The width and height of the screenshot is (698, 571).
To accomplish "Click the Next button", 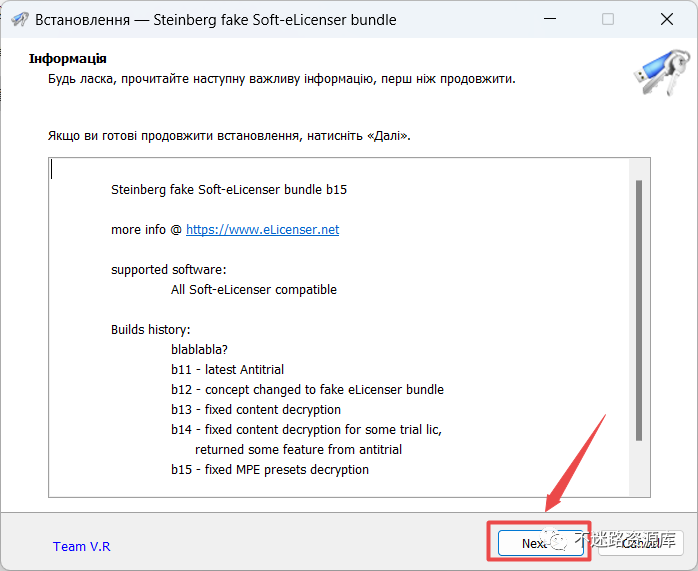I will click(540, 543).
